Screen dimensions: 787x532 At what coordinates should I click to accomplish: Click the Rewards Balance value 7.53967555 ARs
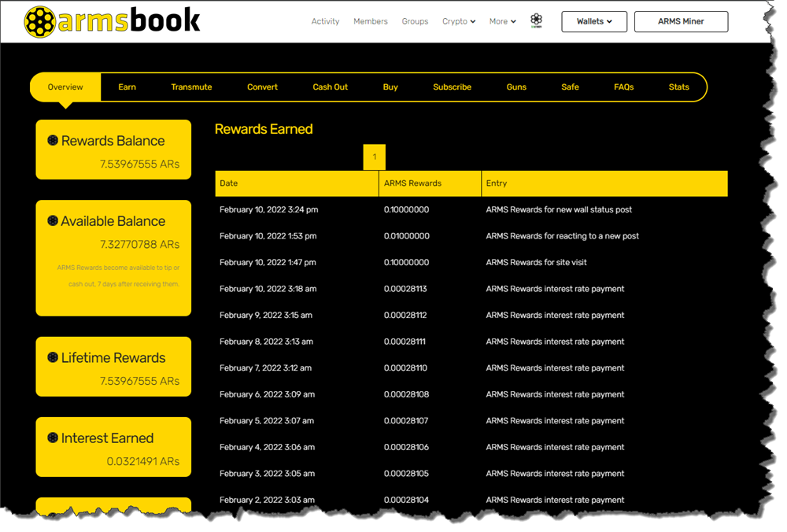pos(139,164)
